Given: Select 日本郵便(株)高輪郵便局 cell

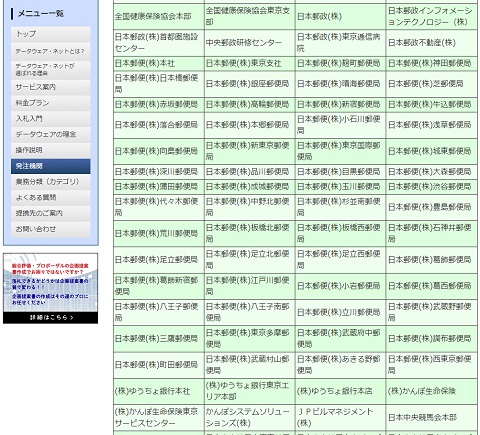Looking at the screenshot, I should coord(250,104).
